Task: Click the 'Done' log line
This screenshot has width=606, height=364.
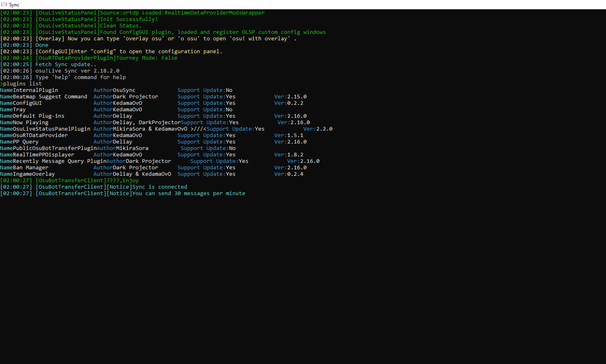Action: click(x=24, y=45)
